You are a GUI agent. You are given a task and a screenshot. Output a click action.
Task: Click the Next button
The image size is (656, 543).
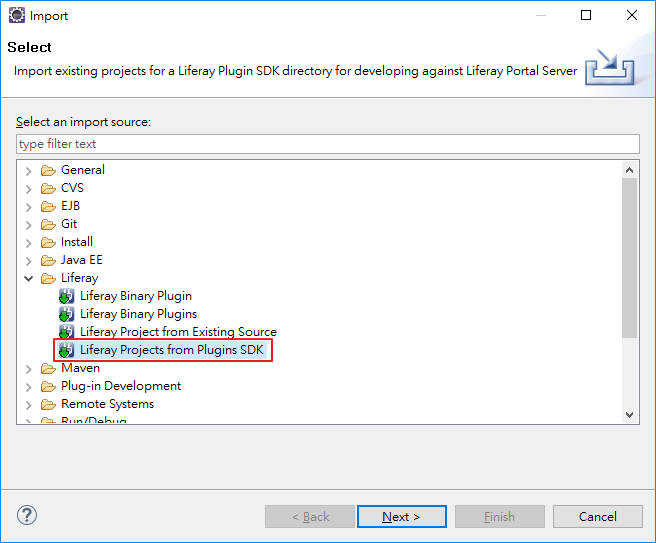pyautogui.click(x=402, y=517)
